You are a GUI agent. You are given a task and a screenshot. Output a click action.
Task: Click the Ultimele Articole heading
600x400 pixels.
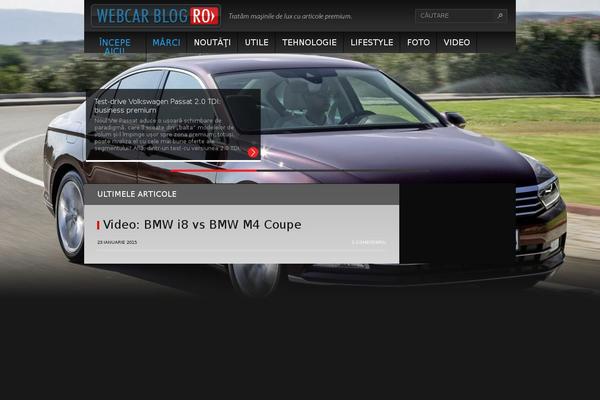[x=137, y=194]
